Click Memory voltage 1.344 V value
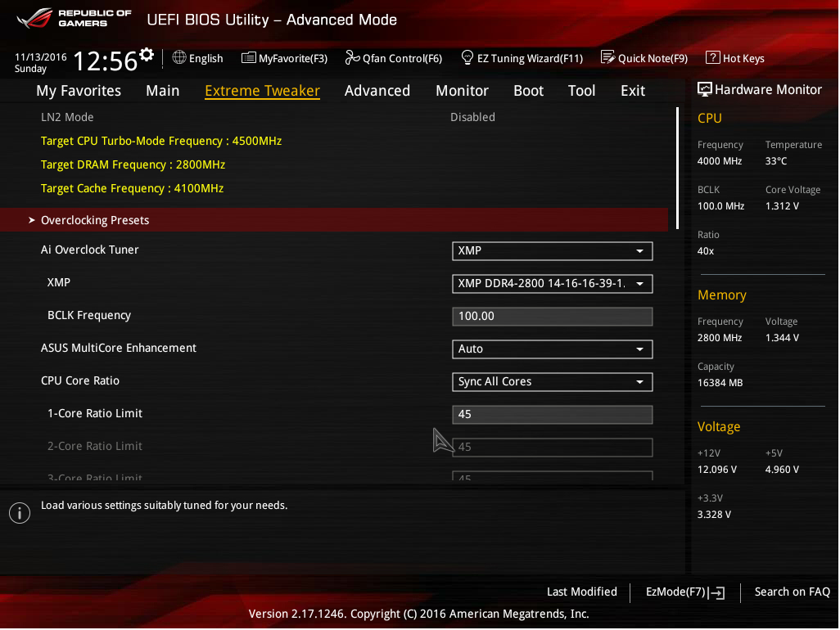 [782, 338]
